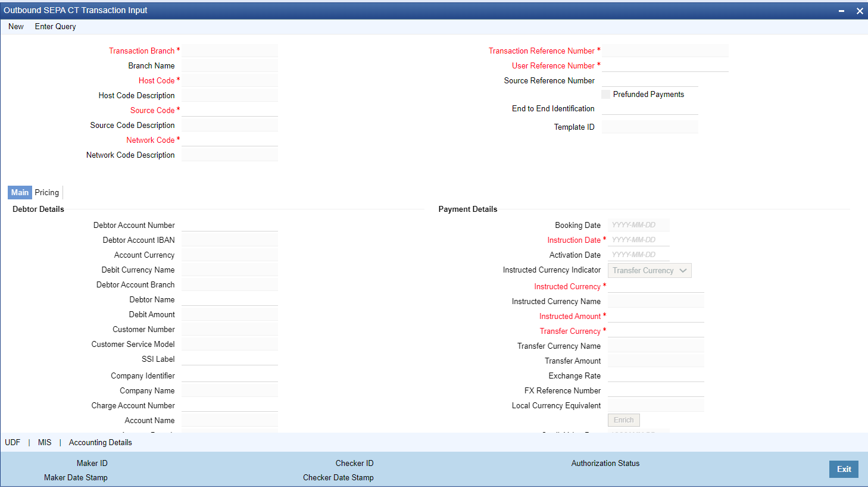The width and height of the screenshot is (868, 488).
Task: Toggle the Prefunded Payments checkbox
Action: [x=606, y=94]
